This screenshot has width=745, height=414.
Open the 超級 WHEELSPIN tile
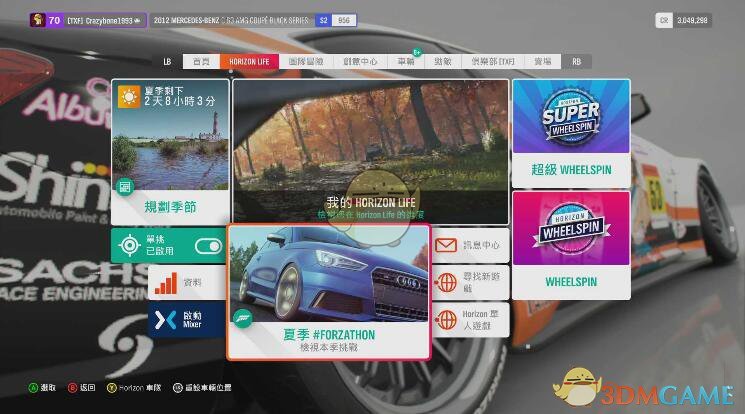click(571, 134)
